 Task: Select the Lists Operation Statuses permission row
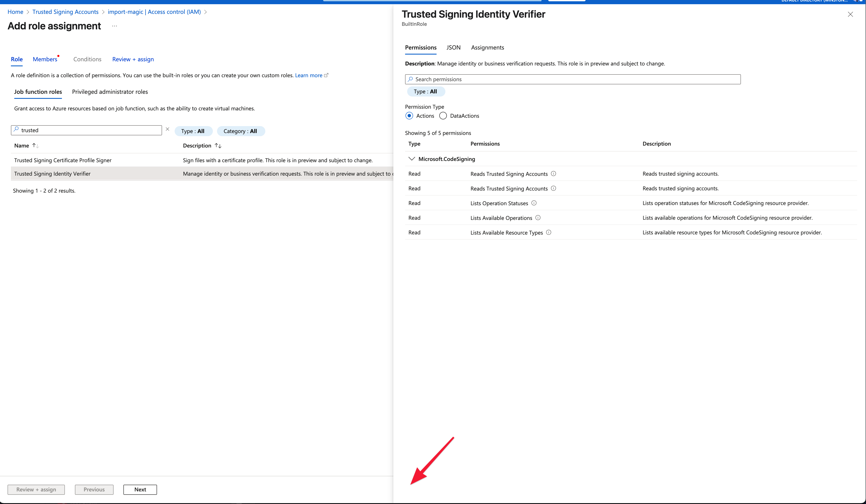631,203
